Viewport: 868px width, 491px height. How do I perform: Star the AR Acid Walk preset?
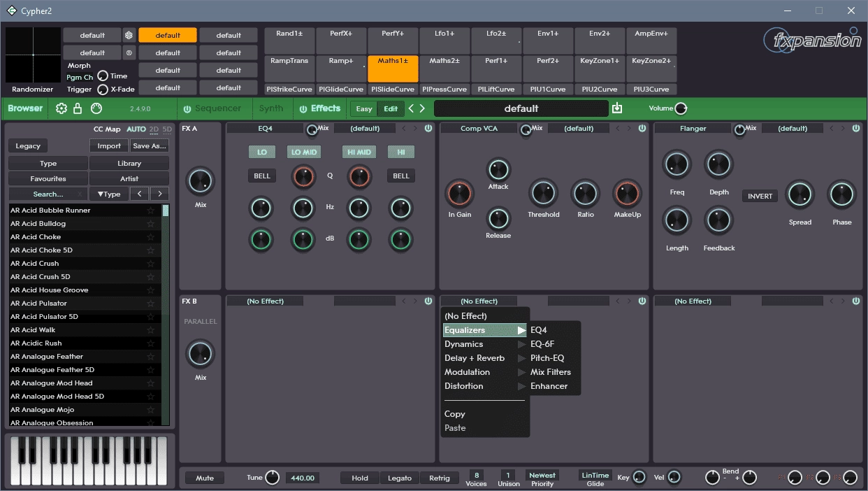[151, 329]
